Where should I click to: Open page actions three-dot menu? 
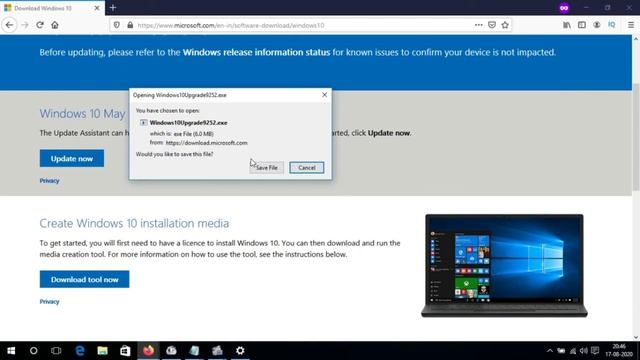pos(478,25)
